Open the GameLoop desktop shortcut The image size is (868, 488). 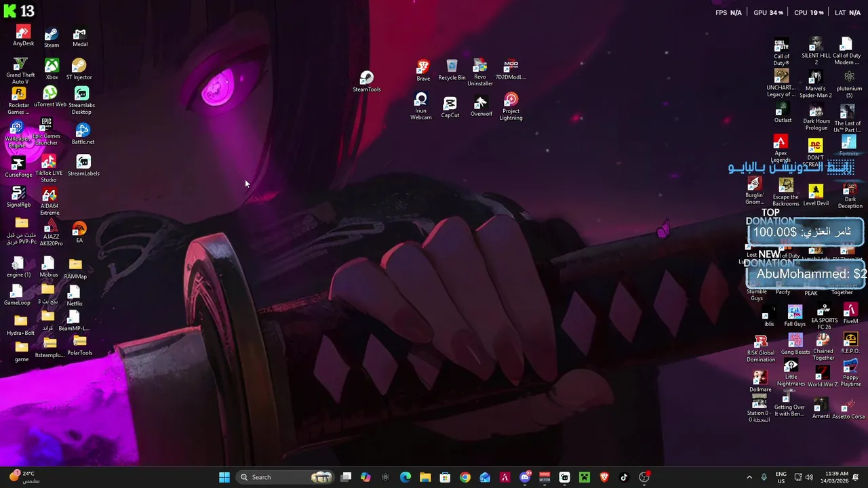tap(17, 296)
